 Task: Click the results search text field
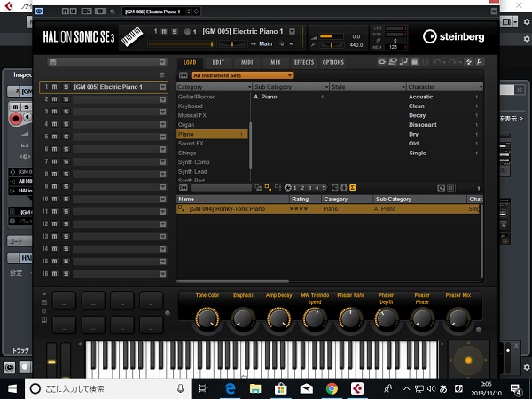pos(221,188)
